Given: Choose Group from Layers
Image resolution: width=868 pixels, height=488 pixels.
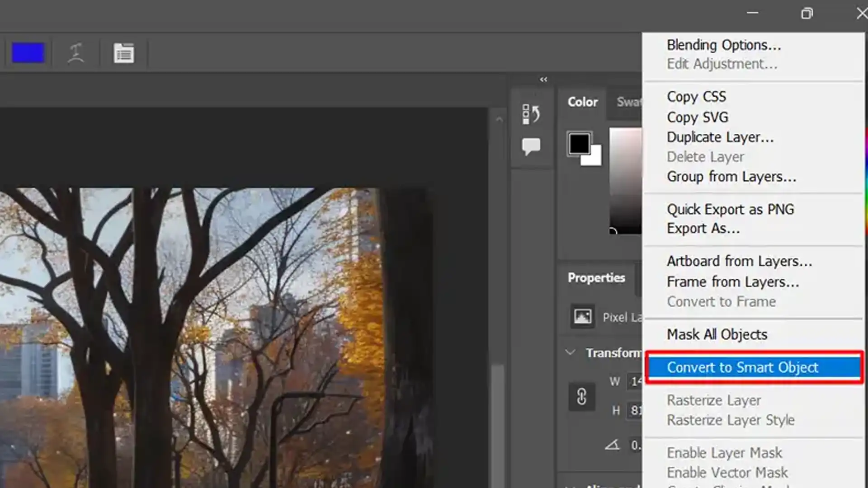Looking at the screenshot, I should tap(731, 177).
